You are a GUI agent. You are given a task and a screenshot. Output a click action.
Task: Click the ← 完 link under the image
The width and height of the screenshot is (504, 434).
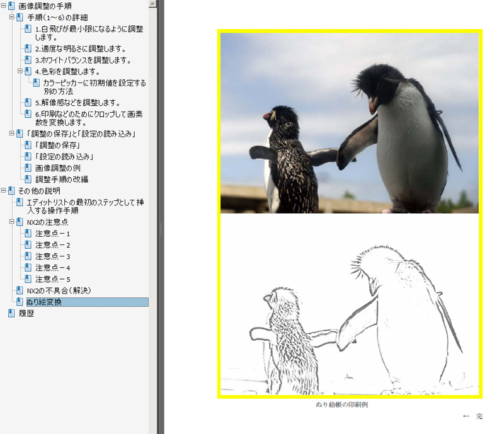(472, 416)
